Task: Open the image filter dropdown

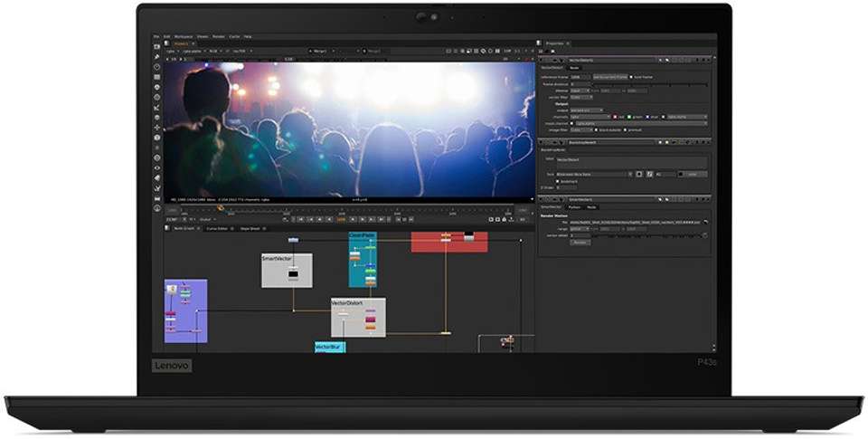Action: [581, 129]
